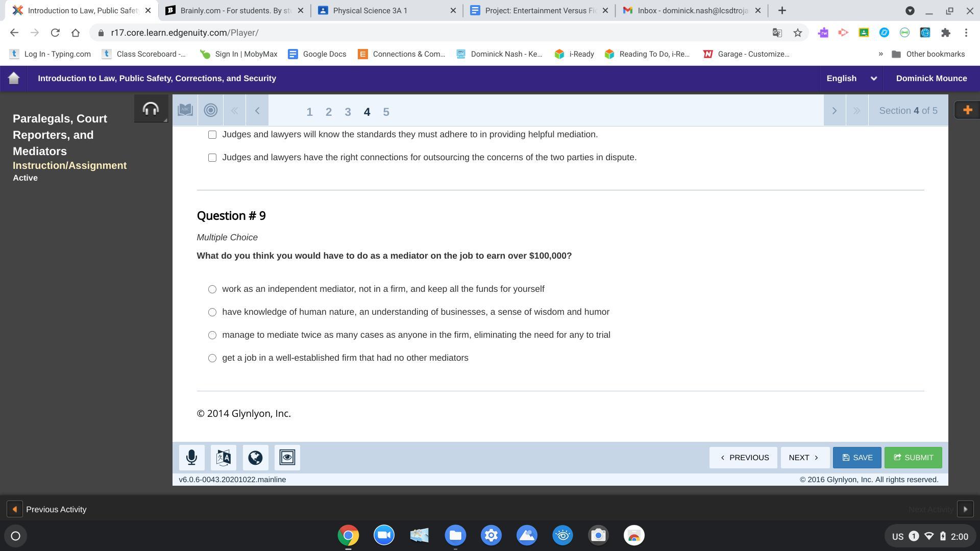
Task: Click the target objectives icon
Action: (210, 111)
